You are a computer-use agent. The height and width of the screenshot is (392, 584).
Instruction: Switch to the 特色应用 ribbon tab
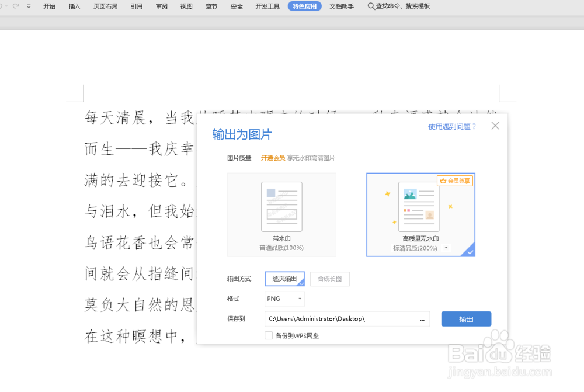point(304,6)
